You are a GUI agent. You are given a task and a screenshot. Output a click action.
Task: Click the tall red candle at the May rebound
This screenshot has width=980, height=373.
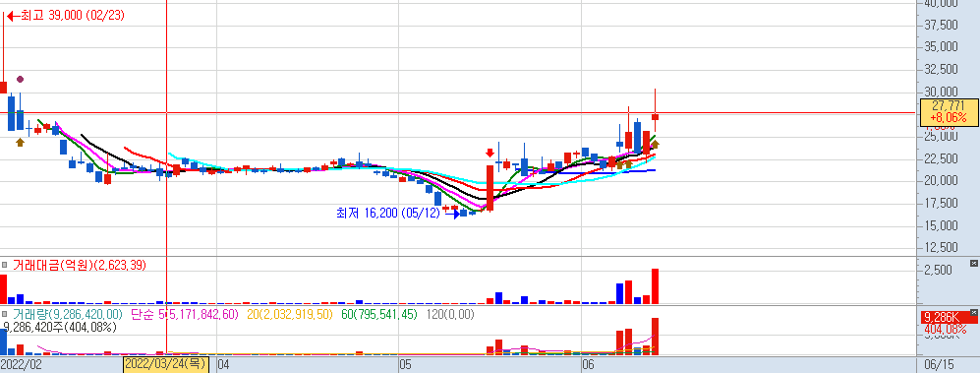(490, 188)
